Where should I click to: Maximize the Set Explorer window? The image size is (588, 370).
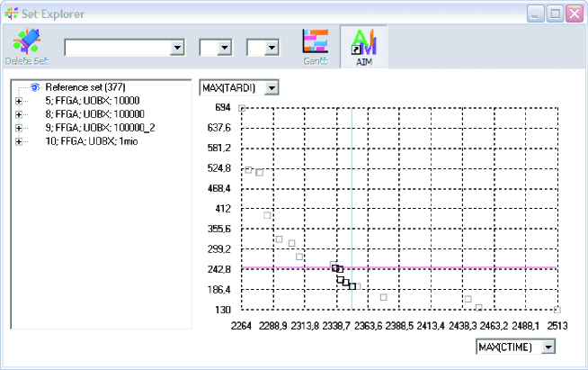pyautogui.click(x=555, y=14)
